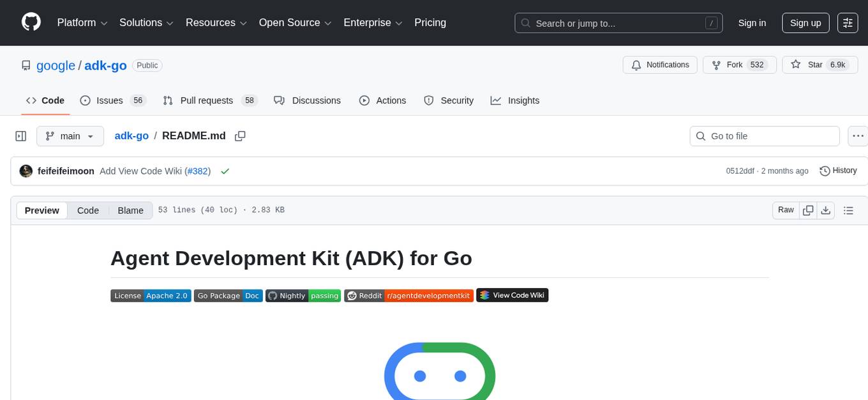Switch to the Blame view tab
This screenshot has height=400, width=868.
[x=130, y=210]
